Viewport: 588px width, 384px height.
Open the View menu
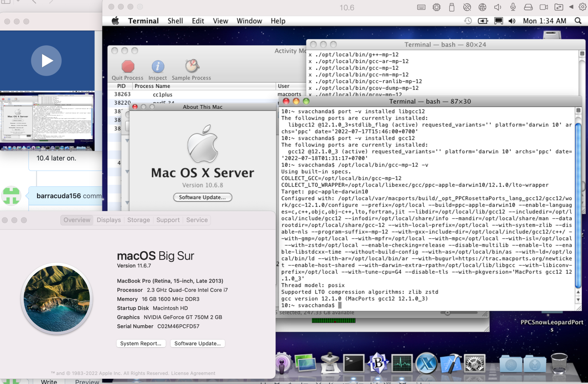220,21
